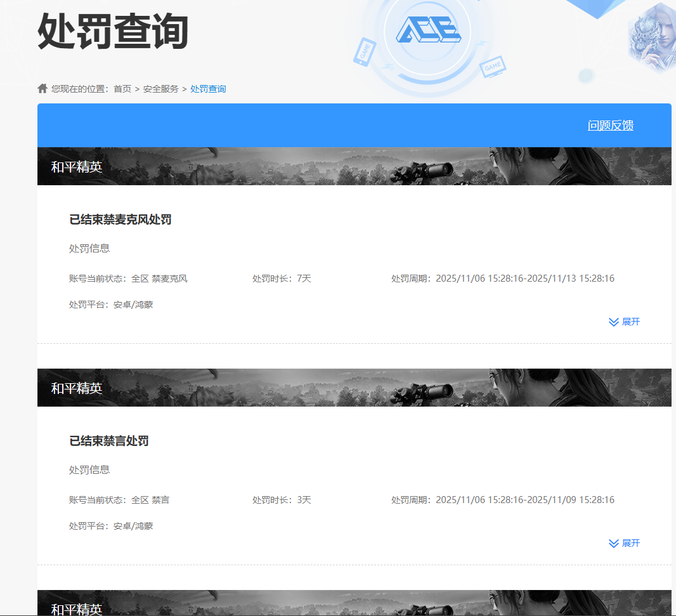The width and height of the screenshot is (676, 616).
Task: Open the 问题反馈 link
Action: pyautogui.click(x=610, y=126)
